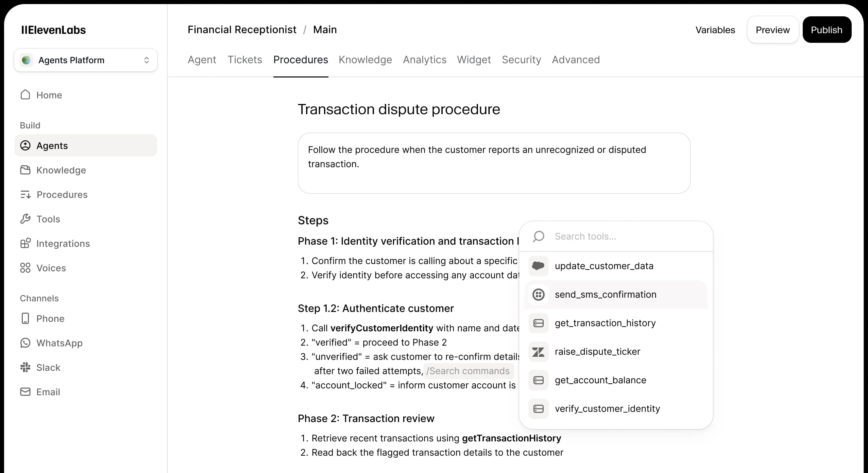Screen dimensions: 868x473
Task: Click the WhatsApp channel icon
Action: pyautogui.click(x=25, y=343)
